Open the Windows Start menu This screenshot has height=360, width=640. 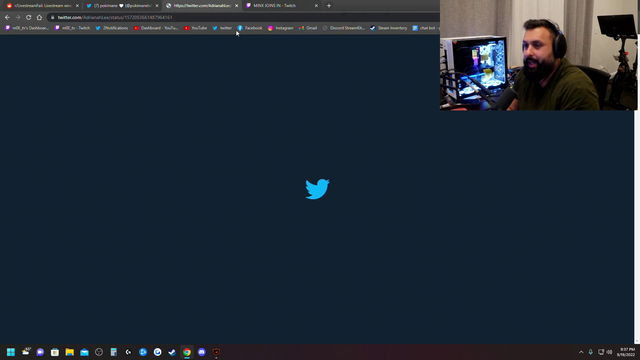(x=11, y=352)
